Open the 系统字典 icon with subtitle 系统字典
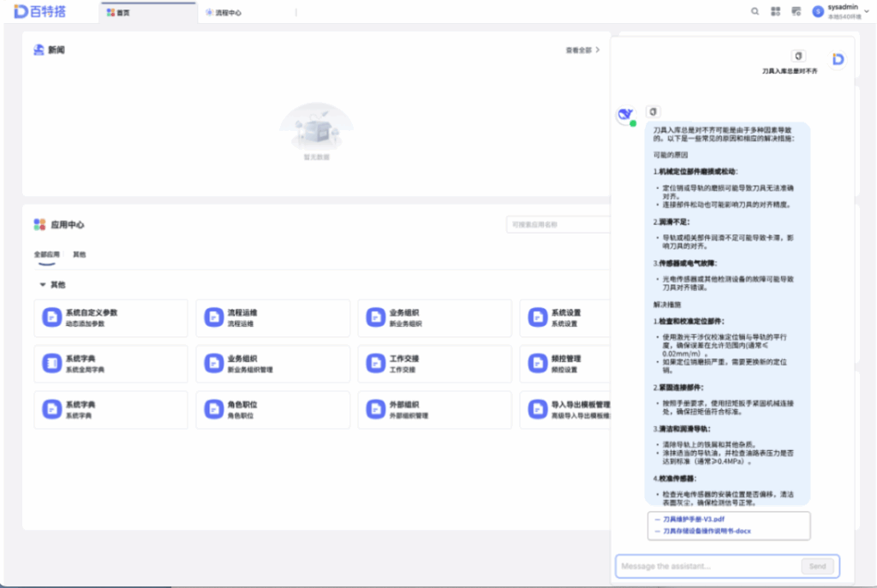Screen dimensions: 877x588 52,409
